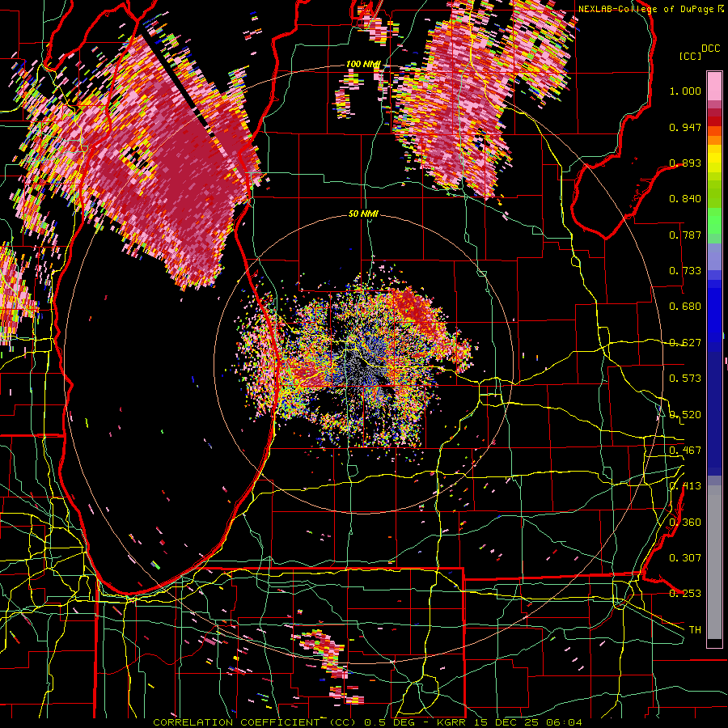
Task: Click the pink top segment of color bar
Action: point(714,86)
